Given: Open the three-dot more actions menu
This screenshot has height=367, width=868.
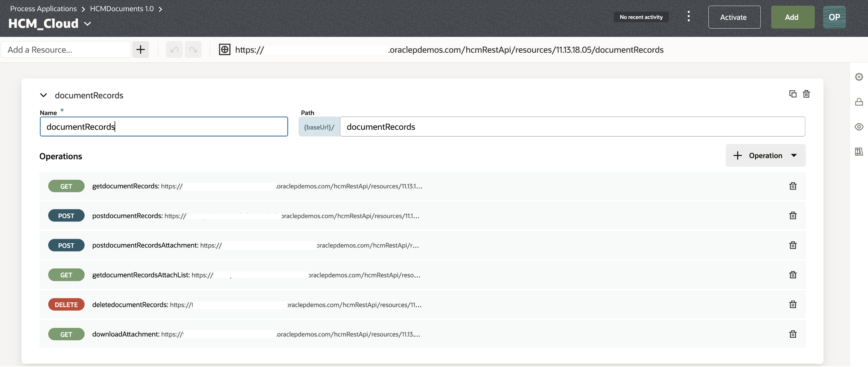Looking at the screenshot, I should 688,17.
